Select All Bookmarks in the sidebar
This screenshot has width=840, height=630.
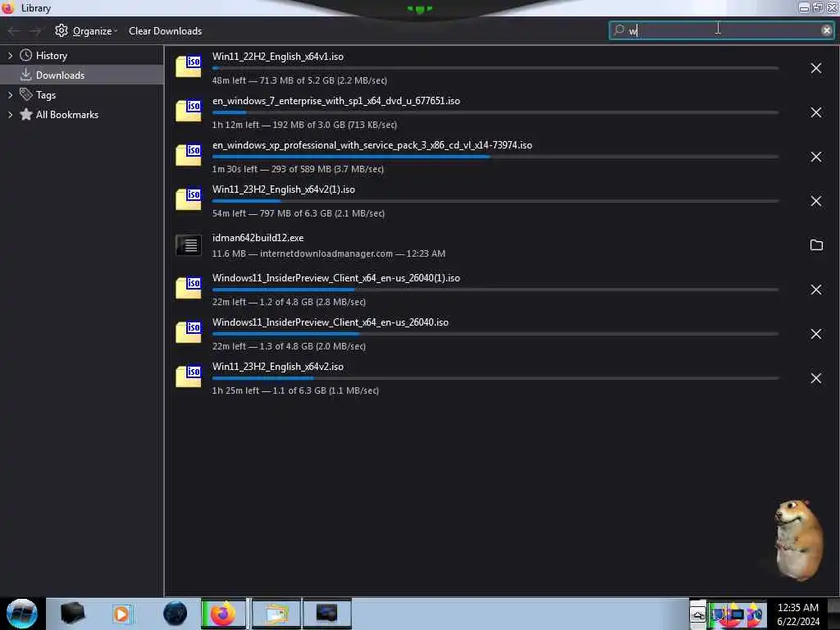click(x=67, y=115)
